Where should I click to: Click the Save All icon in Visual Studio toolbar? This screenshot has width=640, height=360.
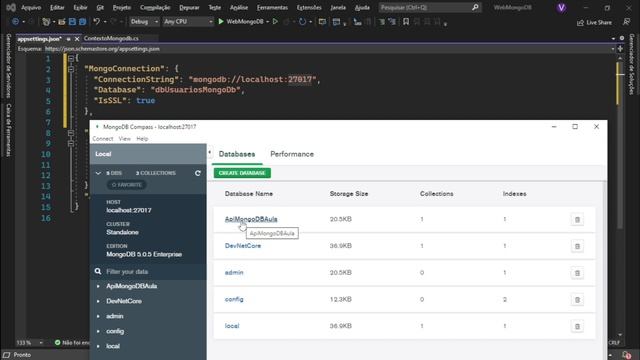82,22
